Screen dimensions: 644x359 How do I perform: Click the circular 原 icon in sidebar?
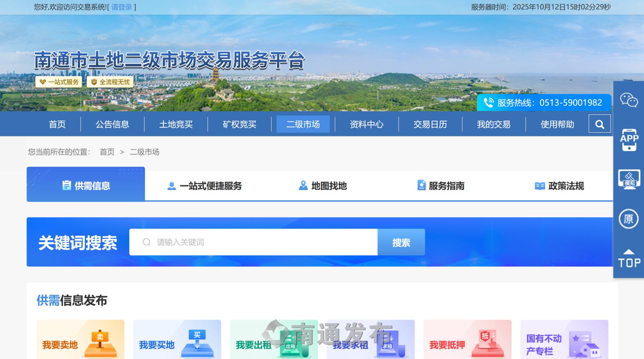[x=628, y=219]
